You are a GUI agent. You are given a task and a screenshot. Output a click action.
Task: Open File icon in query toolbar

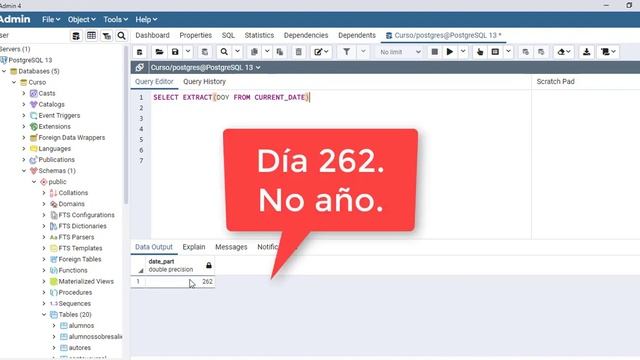(159, 52)
